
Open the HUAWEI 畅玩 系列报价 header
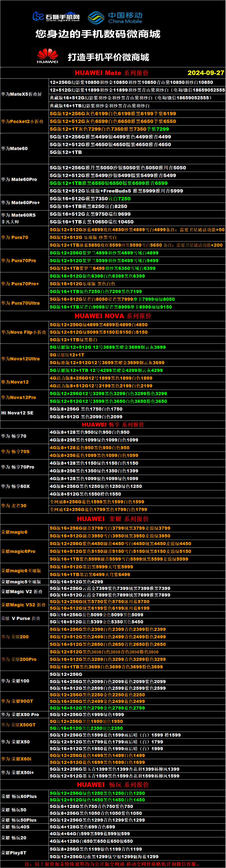(x=113, y=785)
